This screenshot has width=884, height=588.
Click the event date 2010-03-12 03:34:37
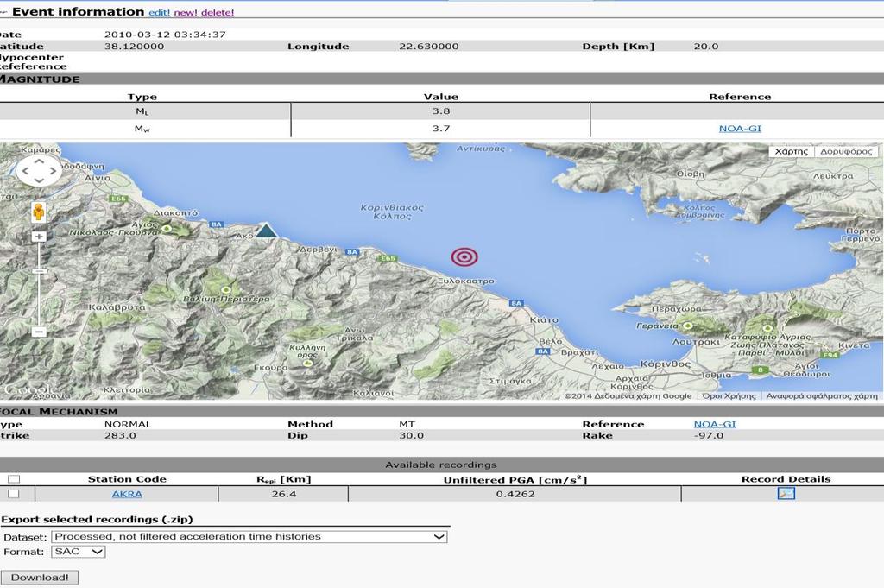165,35
